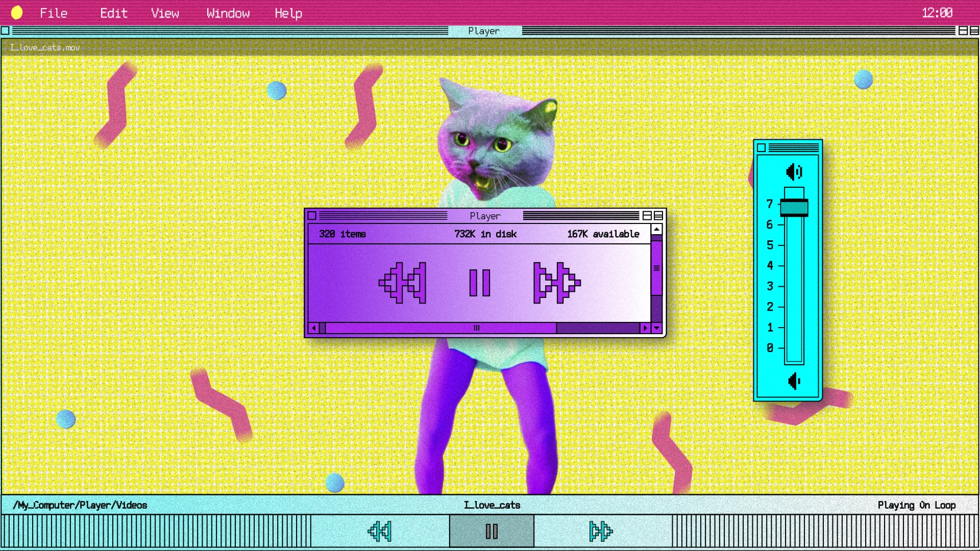
Task: Open the File menu
Action: click(x=54, y=13)
